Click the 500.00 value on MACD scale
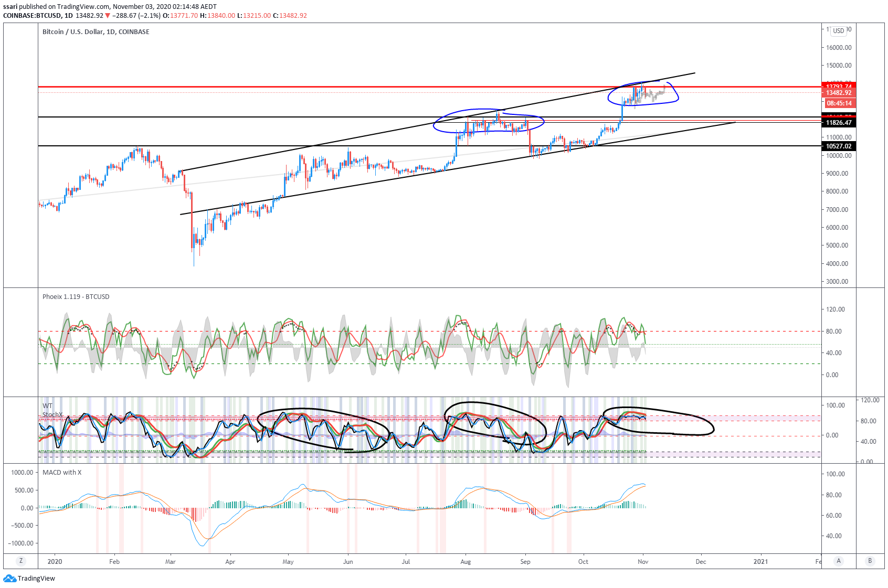This screenshot has height=588, width=888. [24, 490]
